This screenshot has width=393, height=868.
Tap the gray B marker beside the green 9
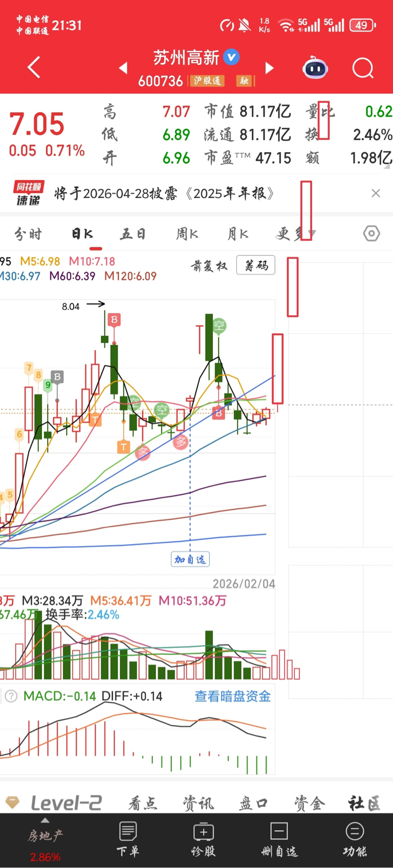click(x=57, y=377)
